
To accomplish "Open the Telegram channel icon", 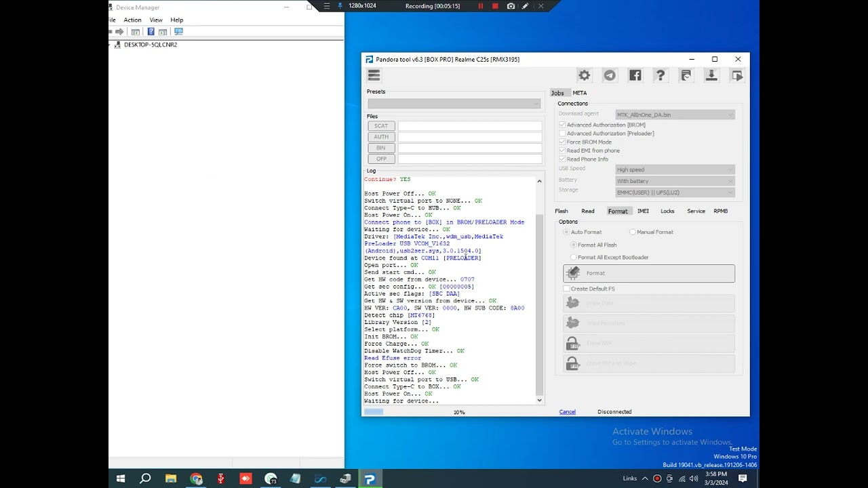I will tap(610, 75).
